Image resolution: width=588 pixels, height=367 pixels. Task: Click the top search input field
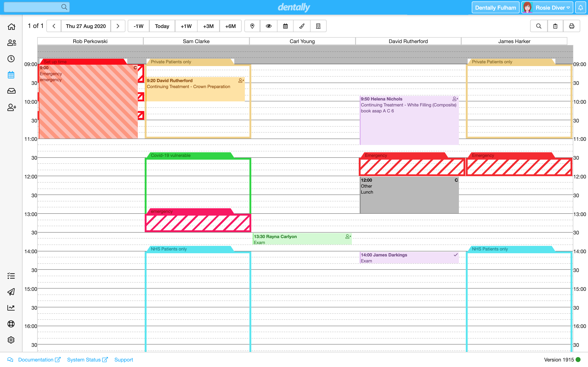coord(33,7)
